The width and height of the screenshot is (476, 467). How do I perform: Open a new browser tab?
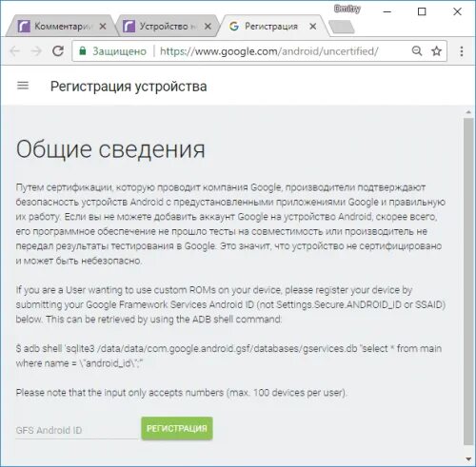click(x=342, y=27)
